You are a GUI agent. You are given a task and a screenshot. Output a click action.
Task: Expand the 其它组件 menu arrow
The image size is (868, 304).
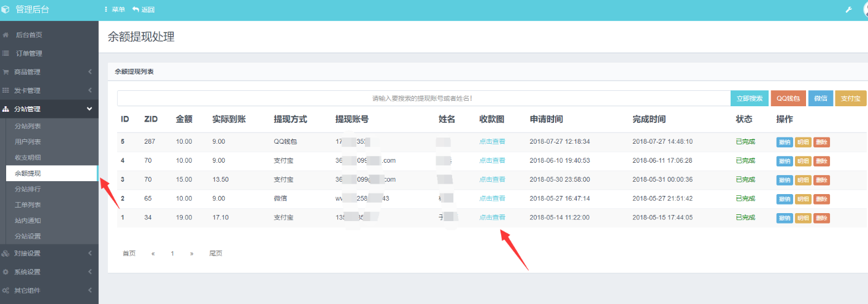click(x=90, y=290)
